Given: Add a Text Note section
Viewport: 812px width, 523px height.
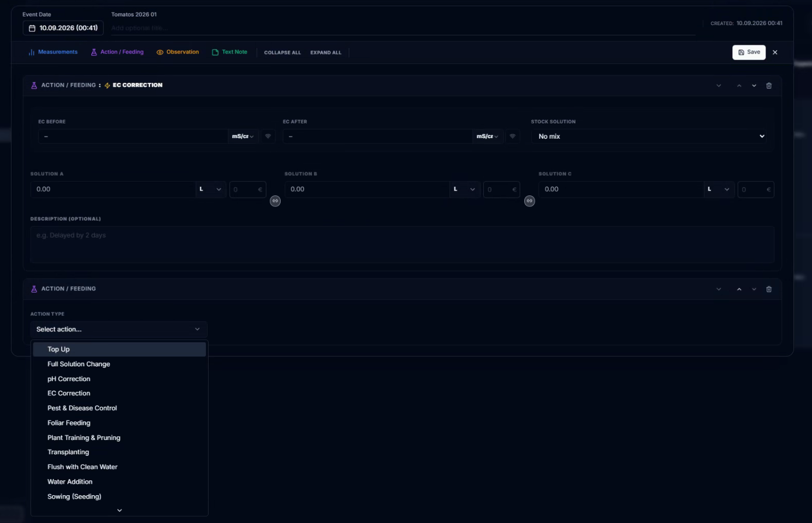Looking at the screenshot, I should [x=230, y=52].
